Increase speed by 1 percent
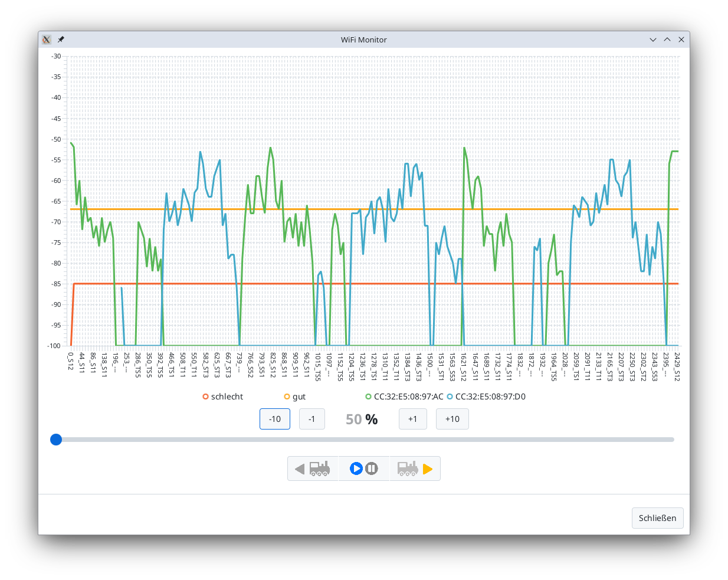 [x=413, y=419]
